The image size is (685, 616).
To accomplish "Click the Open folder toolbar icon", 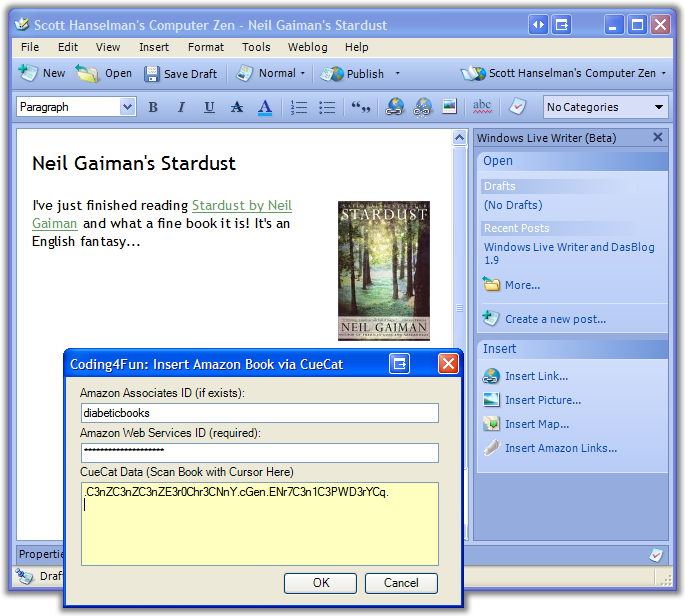I will click(87, 73).
